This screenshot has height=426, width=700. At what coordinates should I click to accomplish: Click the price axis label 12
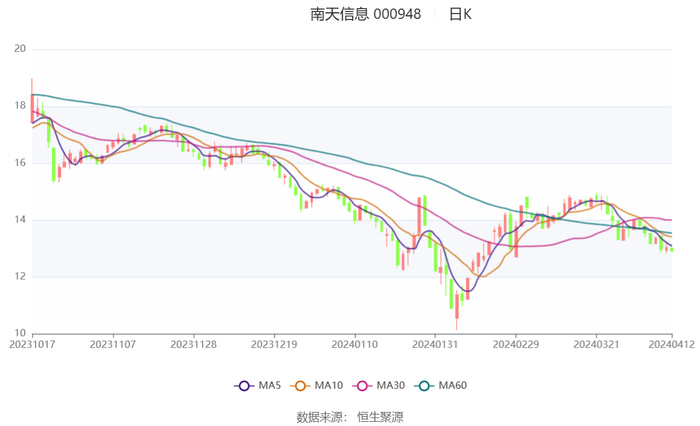pyautogui.click(x=20, y=277)
